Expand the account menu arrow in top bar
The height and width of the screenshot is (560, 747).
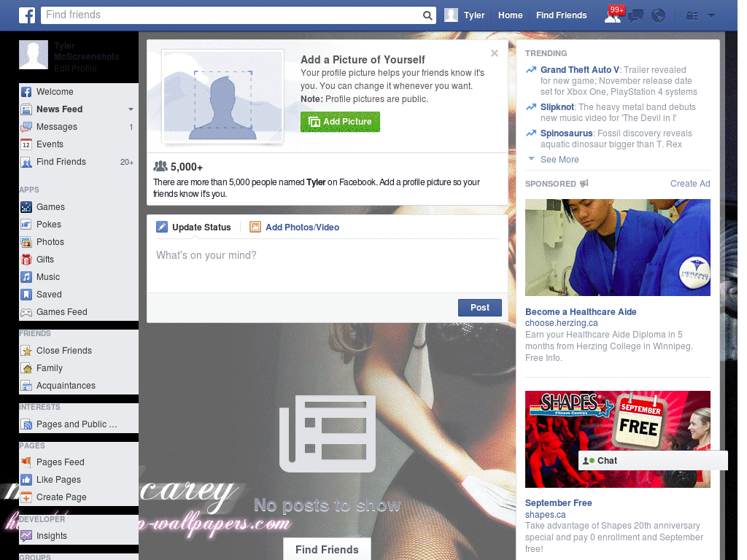pyautogui.click(x=711, y=16)
